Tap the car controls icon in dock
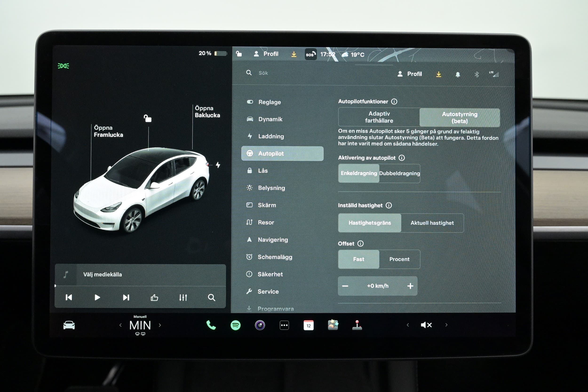The image size is (588, 392). point(69,325)
